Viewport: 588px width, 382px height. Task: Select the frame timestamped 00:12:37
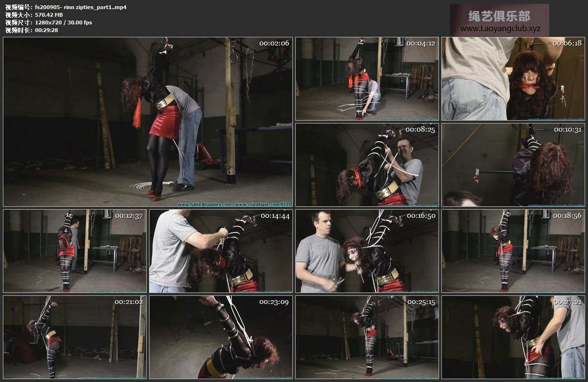coord(75,251)
